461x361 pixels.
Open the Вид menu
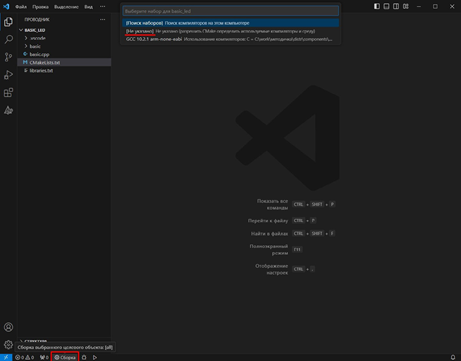point(89,7)
